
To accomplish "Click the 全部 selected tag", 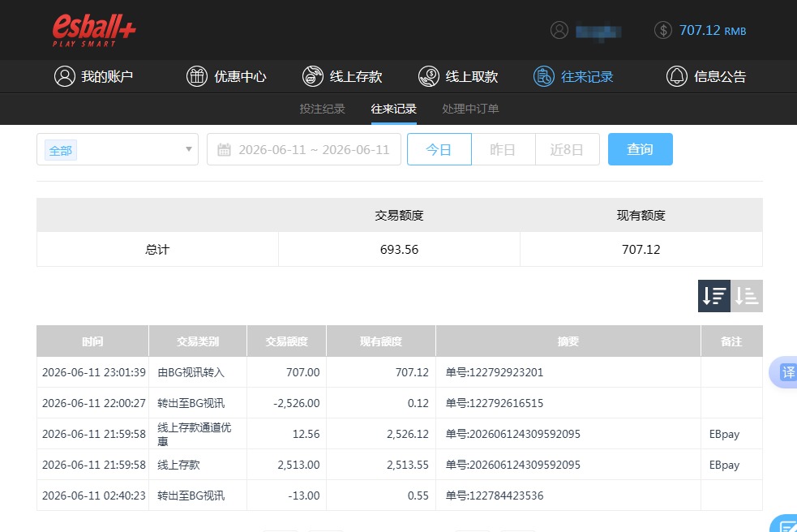I will click(x=61, y=151).
